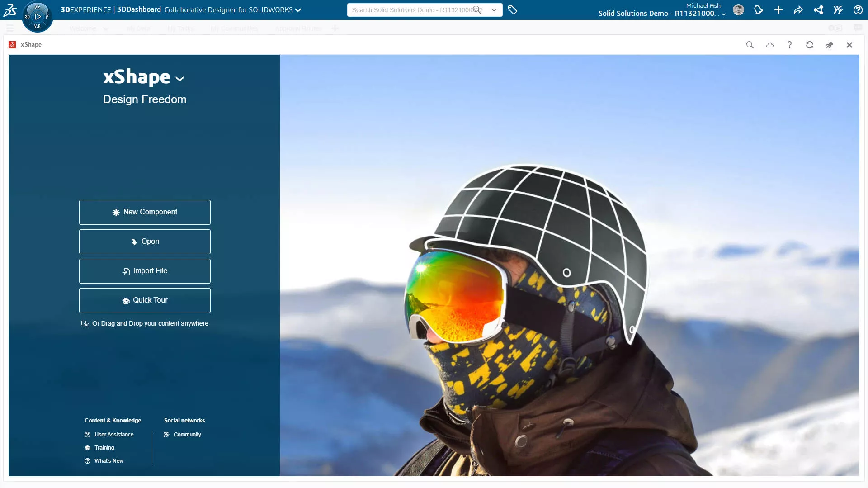Open the 3DEXPERIENCE compass
Screen dimensions: 868x488
[38, 17]
